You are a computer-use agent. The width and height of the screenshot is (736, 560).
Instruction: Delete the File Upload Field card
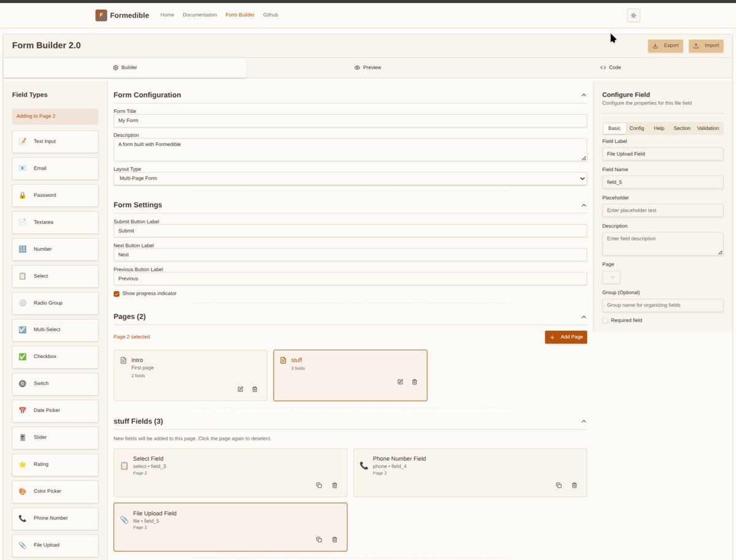(334, 540)
